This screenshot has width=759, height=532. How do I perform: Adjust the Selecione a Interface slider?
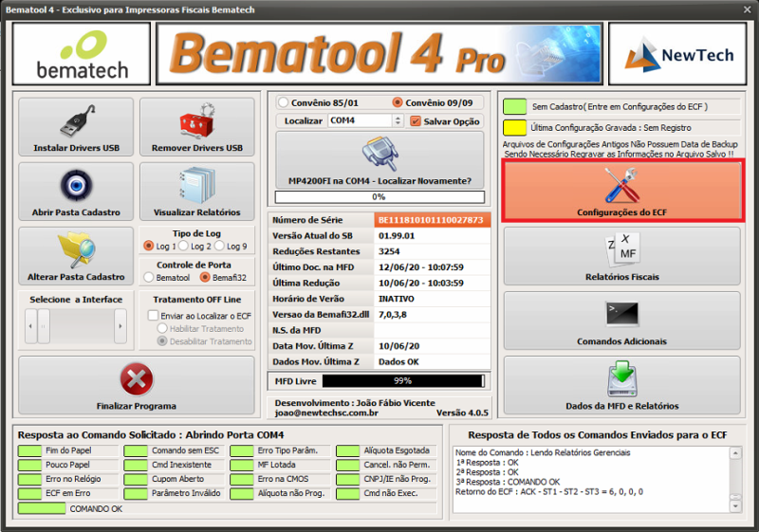[76, 327]
